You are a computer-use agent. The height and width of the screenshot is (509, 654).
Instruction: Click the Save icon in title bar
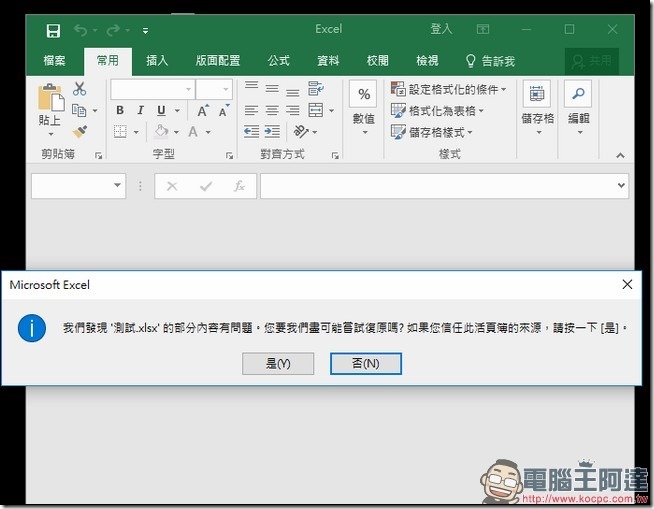pyautogui.click(x=52, y=30)
